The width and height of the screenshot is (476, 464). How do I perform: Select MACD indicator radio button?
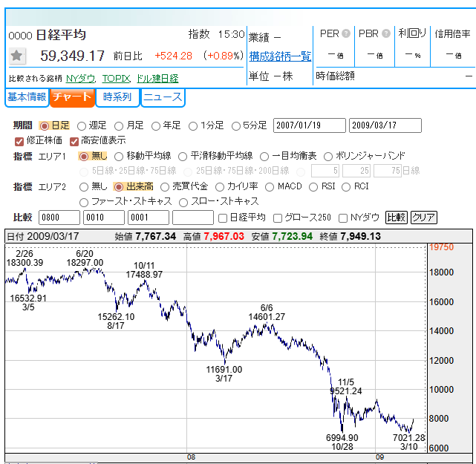tap(270, 187)
